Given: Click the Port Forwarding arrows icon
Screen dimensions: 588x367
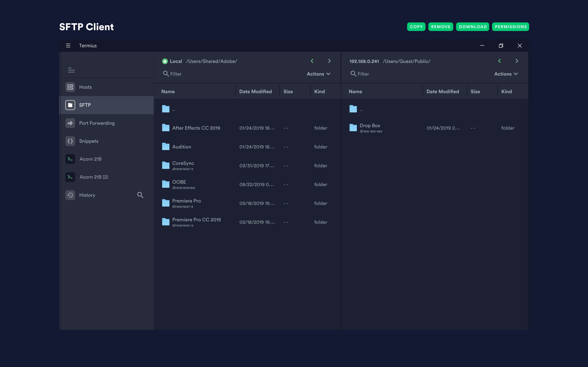Looking at the screenshot, I should [70, 123].
